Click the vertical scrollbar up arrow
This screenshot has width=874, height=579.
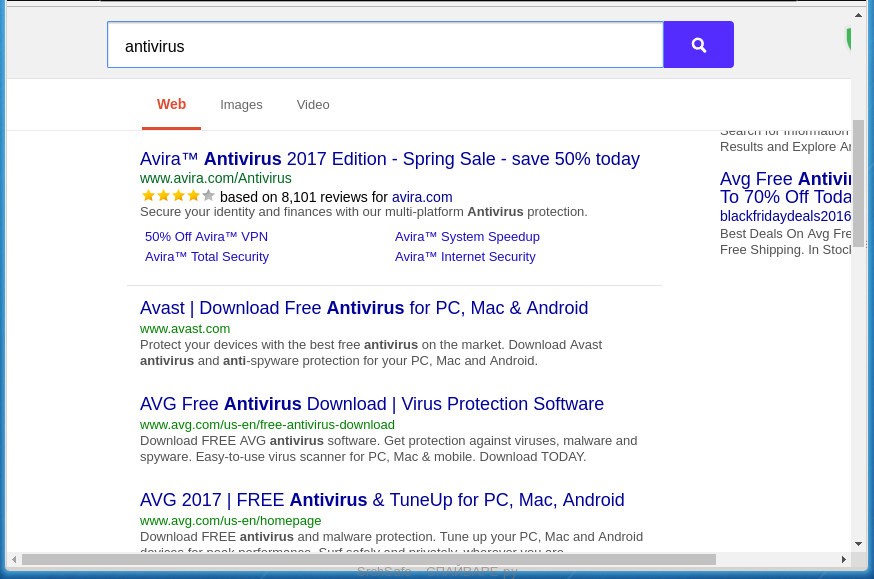pyautogui.click(x=858, y=16)
